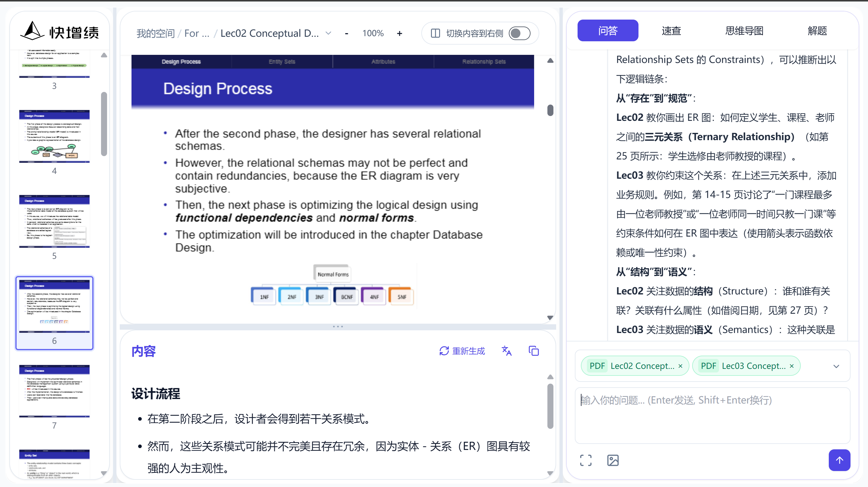Click the thumbnail list scroll-up arrow
868x487 pixels.
click(x=104, y=55)
